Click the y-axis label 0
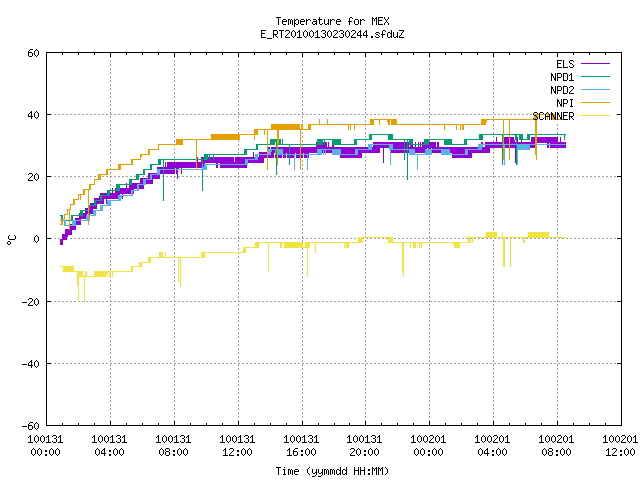640x480 pixels. (x=36, y=239)
